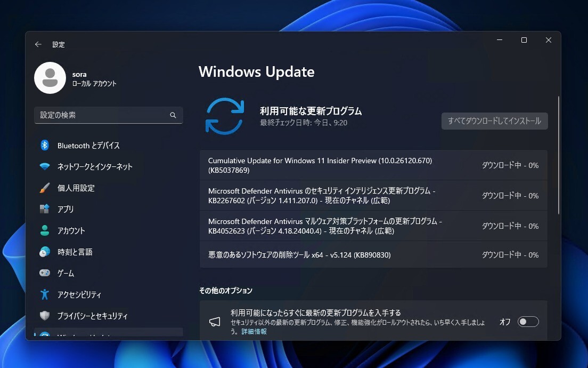Click the ネットワークとインターネット Wi-Fi icon
The image size is (588, 368).
(x=44, y=166)
